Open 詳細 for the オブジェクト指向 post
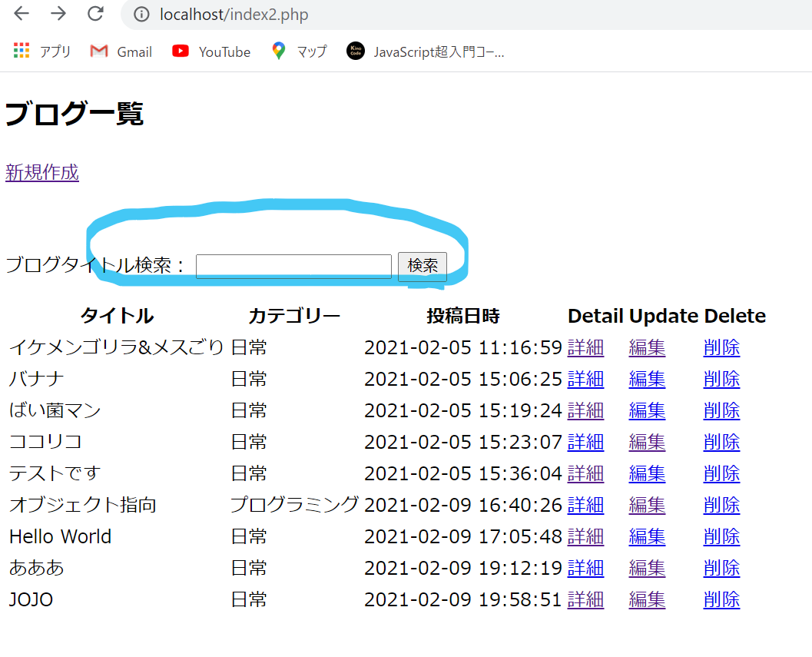Screen dimensions: 812x657 point(585,505)
